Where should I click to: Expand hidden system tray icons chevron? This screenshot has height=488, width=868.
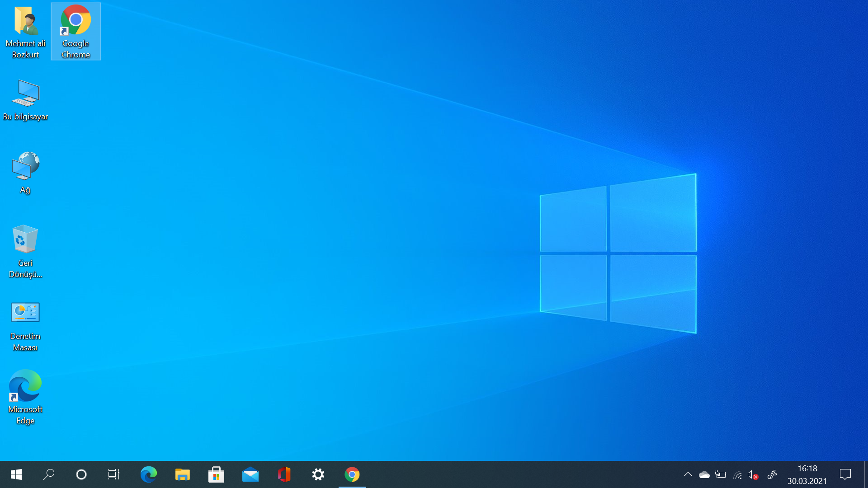(x=688, y=474)
